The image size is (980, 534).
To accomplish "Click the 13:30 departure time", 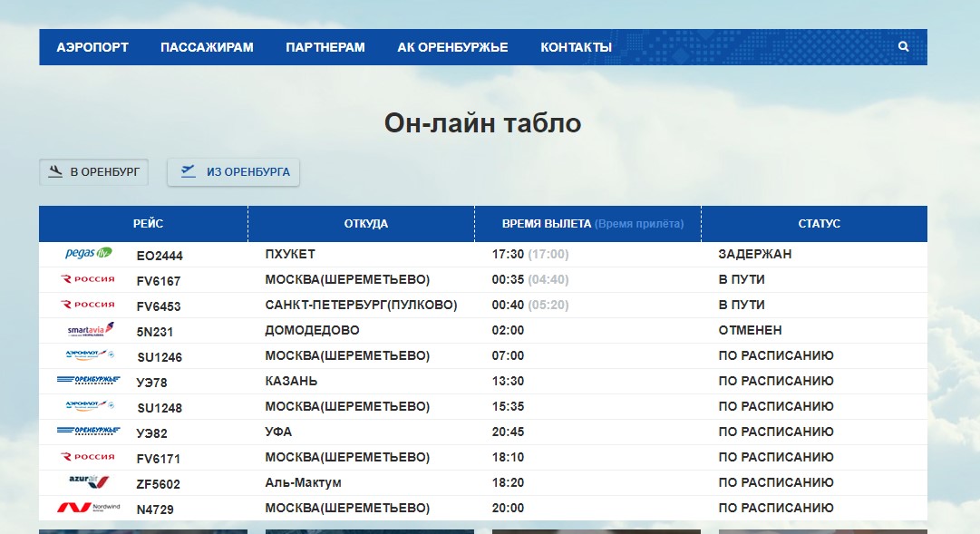I will click(508, 381).
